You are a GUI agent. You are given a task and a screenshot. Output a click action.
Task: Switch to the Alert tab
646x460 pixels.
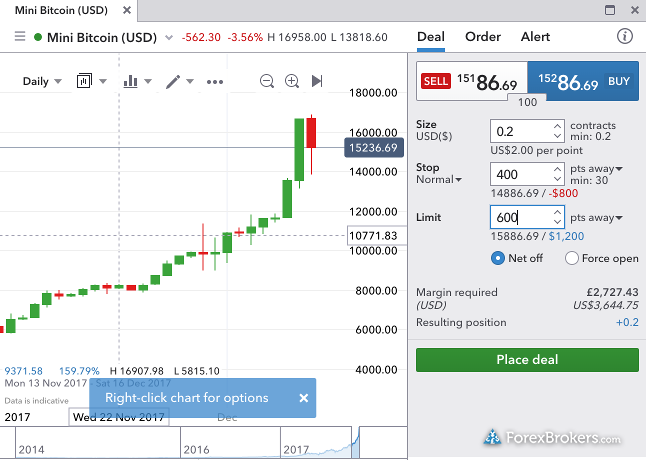point(535,37)
